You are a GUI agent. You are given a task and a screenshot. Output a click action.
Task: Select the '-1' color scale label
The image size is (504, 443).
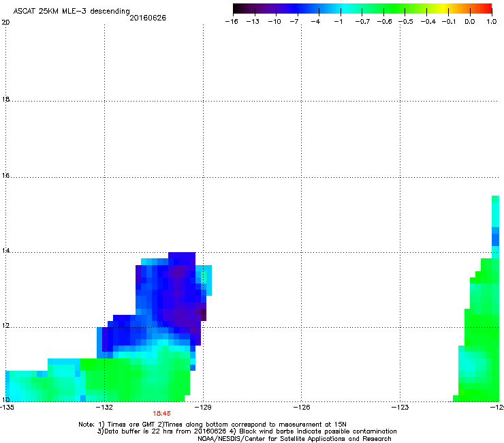(338, 22)
